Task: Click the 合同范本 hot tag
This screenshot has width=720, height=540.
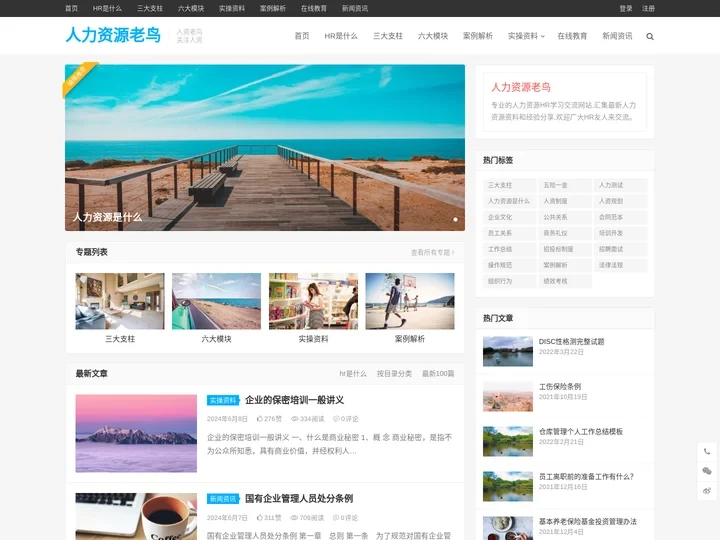Action: point(620,217)
